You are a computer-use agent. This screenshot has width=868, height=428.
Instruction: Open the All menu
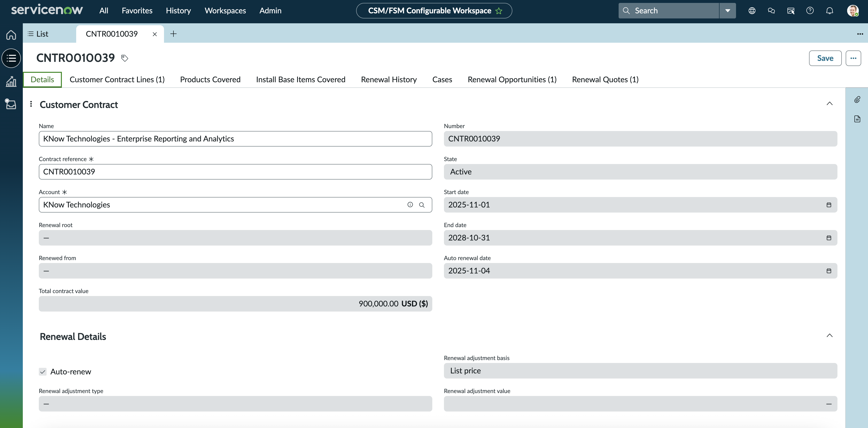pos(104,11)
